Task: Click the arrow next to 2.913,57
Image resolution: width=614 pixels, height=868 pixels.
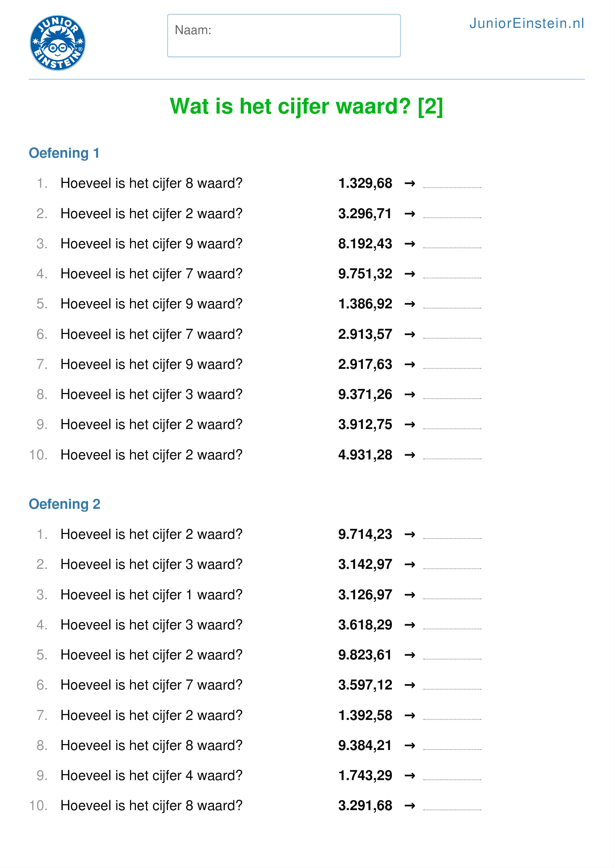Action: tap(410, 335)
